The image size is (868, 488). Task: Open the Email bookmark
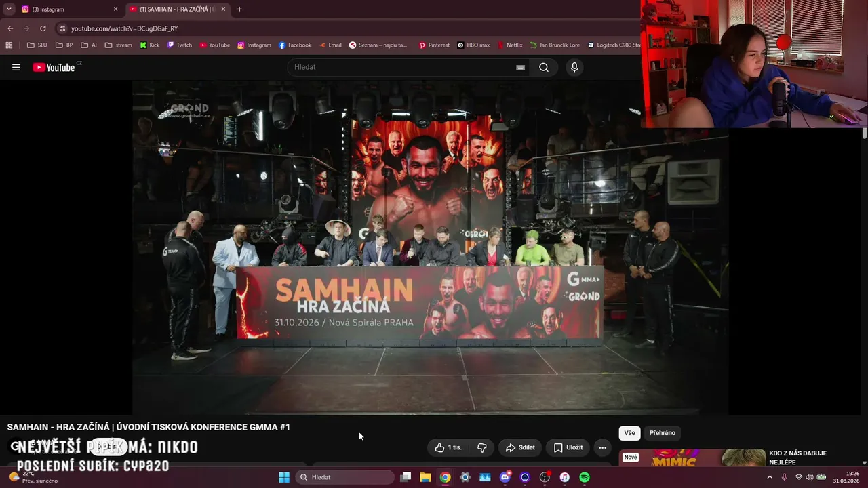point(330,45)
